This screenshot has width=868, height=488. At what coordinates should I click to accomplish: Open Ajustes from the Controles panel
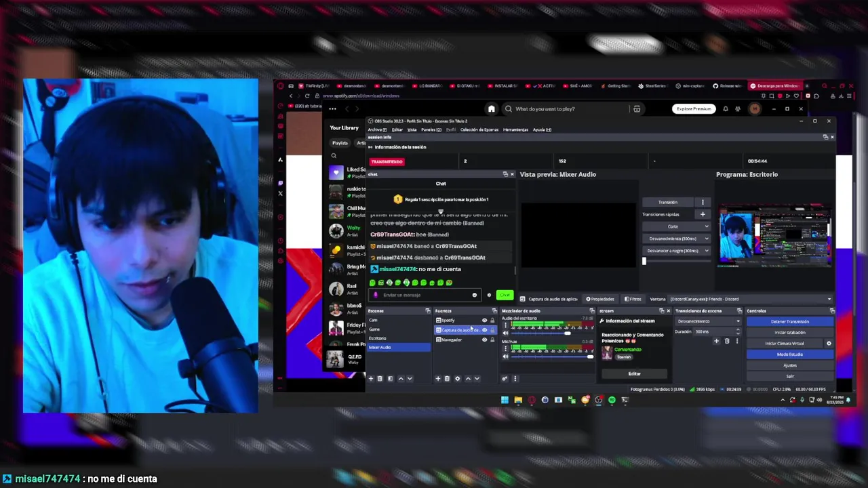(789, 365)
